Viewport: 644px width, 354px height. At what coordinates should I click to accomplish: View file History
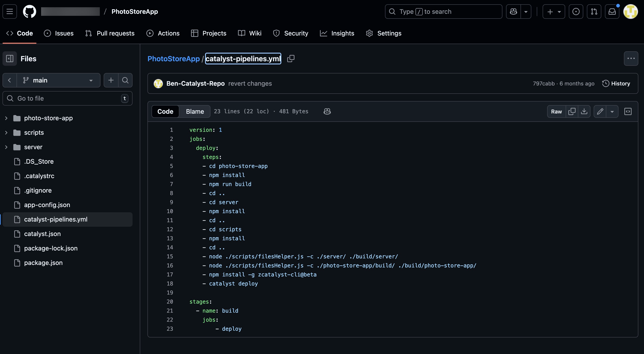pos(616,84)
